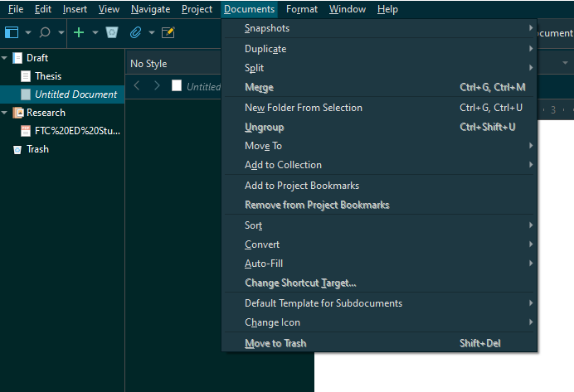Select the Trash item in the binder

[37, 149]
